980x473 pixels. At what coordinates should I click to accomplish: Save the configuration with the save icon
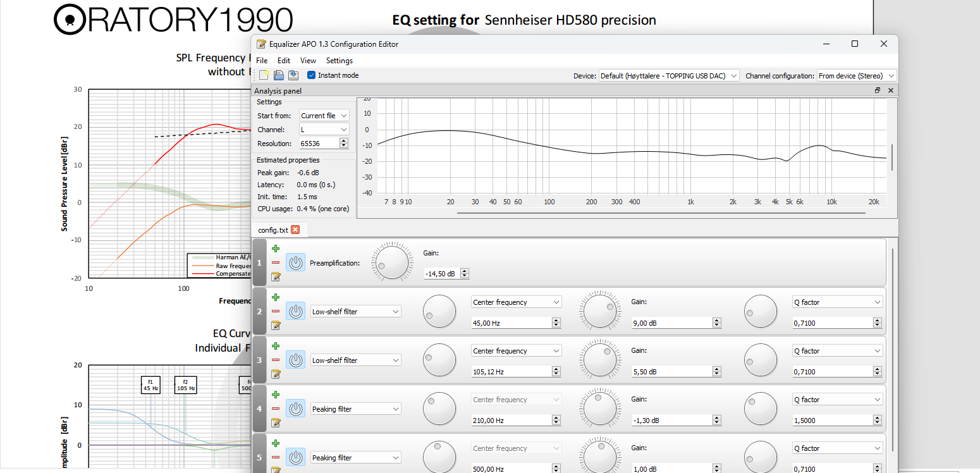pyautogui.click(x=293, y=75)
